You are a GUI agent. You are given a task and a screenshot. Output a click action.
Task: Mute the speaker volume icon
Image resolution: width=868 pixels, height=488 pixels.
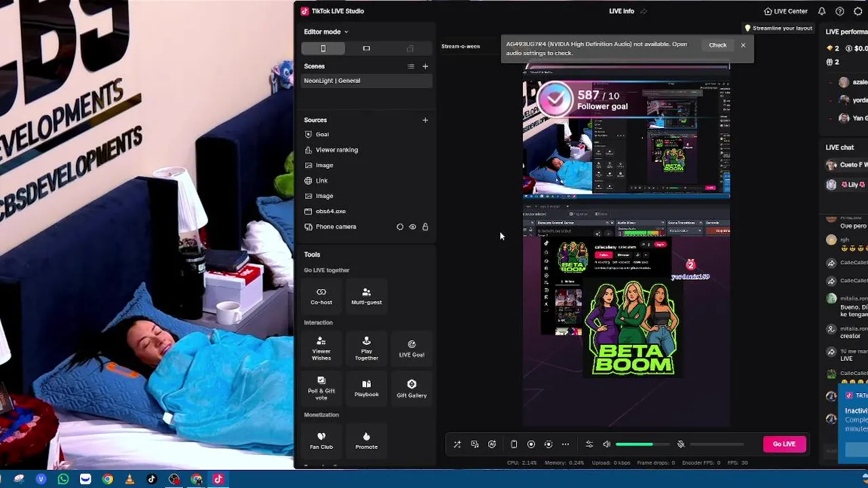coord(606,445)
